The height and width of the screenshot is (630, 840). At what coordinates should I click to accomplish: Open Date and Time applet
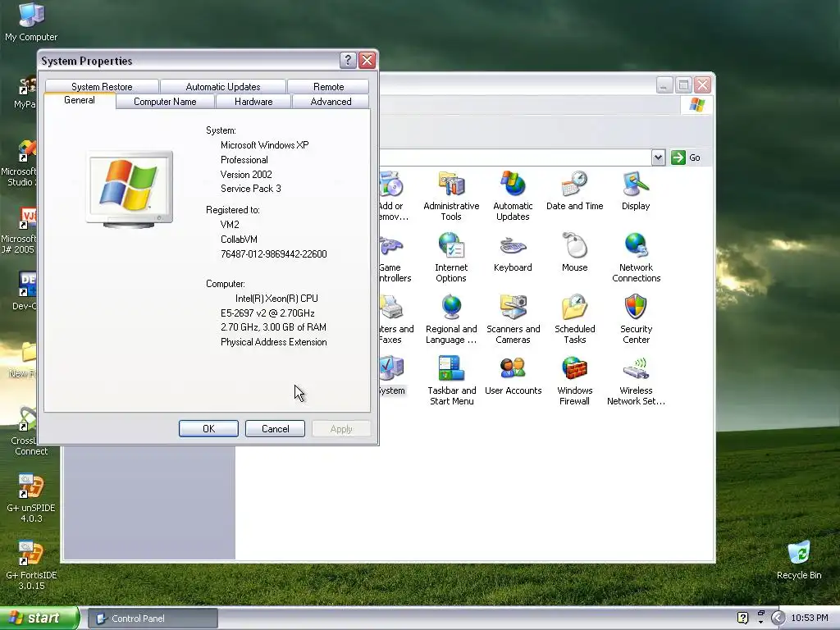click(x=574, y=190)
